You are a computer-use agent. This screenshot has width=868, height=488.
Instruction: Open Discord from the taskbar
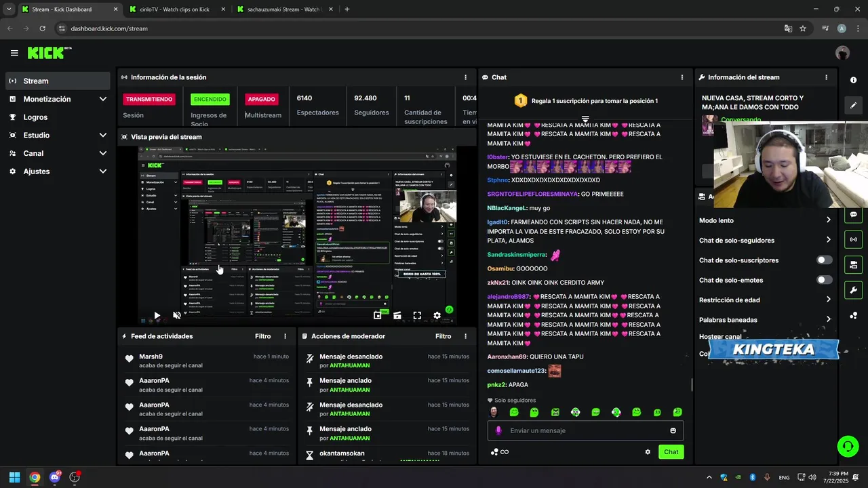[55, 477]
